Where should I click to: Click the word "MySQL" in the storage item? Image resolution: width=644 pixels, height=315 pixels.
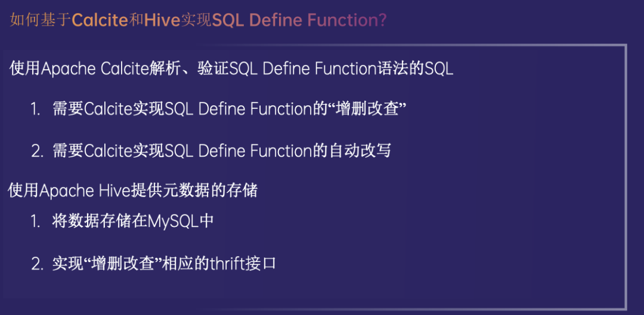[x=174, y=222]
